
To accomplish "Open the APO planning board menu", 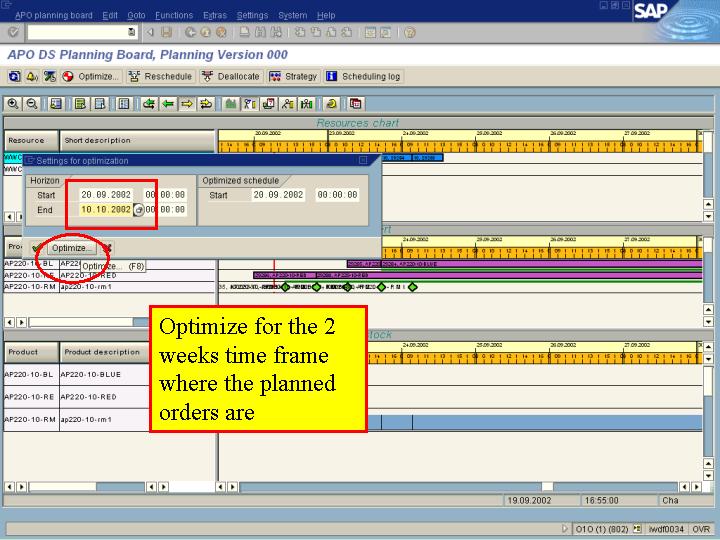I will click(x=54, y=15).
